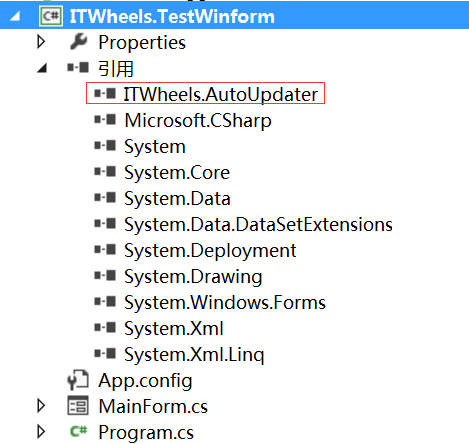The width and height of the screenshot is (469, 444).
Task: Select the Microsoft.CSharp reference
Action: tap(198, 120)
